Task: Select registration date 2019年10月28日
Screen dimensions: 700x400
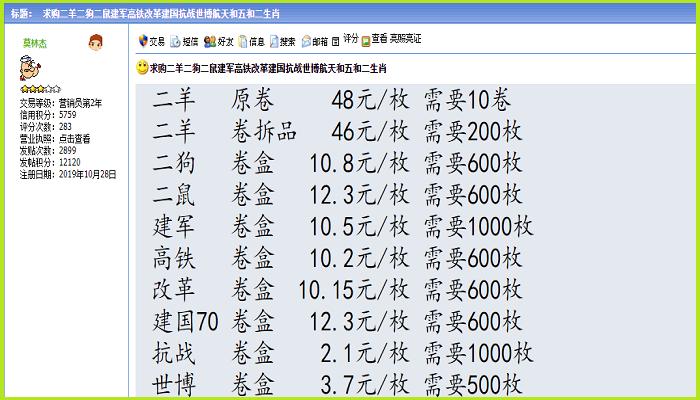Action: (x=88, y=175)
